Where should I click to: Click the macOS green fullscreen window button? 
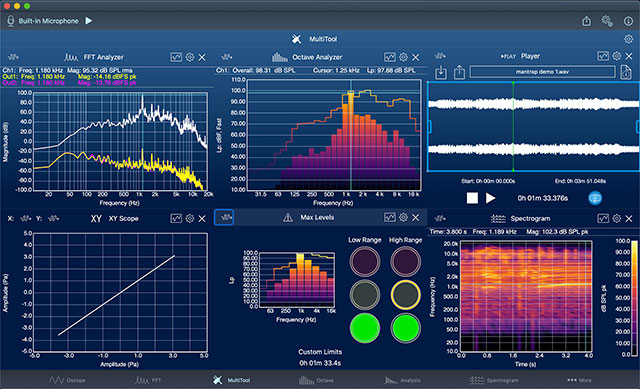click(27, 6)
